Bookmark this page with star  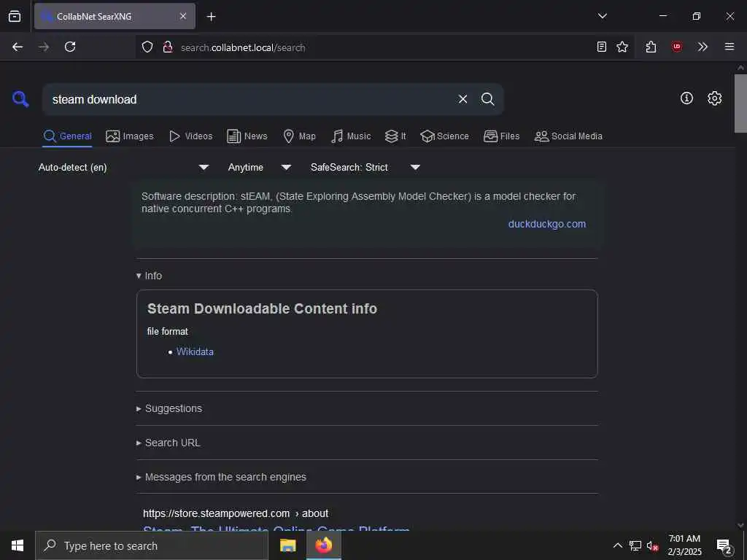pos(622,47)
